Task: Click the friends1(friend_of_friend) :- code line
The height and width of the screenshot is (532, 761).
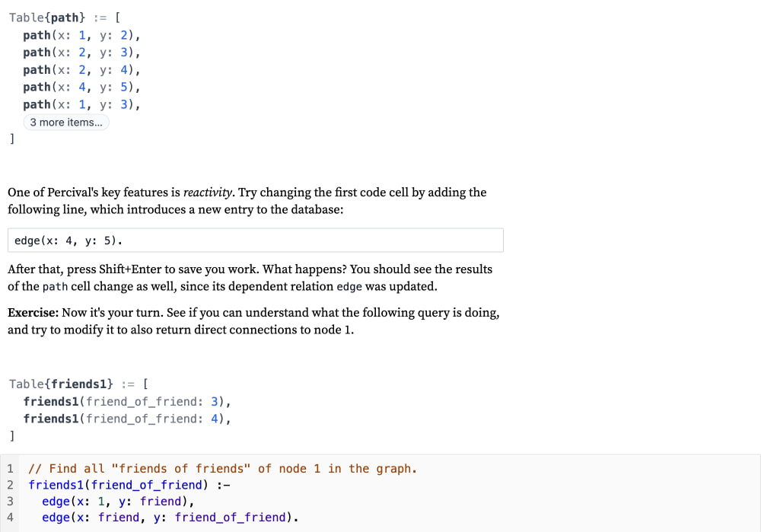Action: 129,485
